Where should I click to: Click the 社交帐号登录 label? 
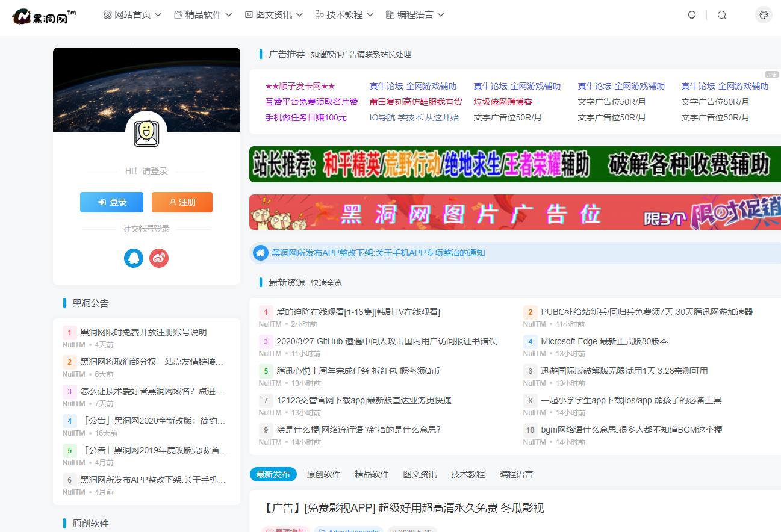tap(146, 229)
